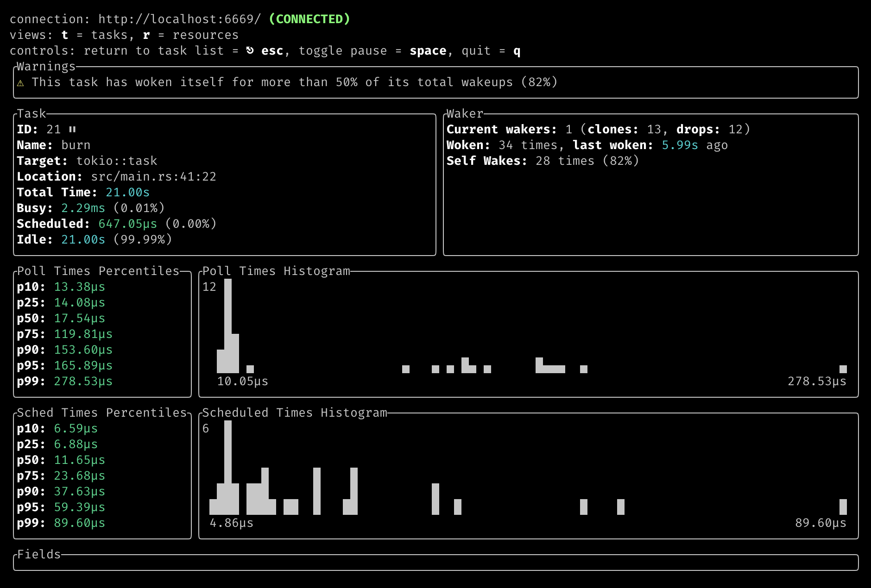Click the poll histogram minimum label 10.05µs
This screenshot has height=588, width=871.
coord(243,382)
